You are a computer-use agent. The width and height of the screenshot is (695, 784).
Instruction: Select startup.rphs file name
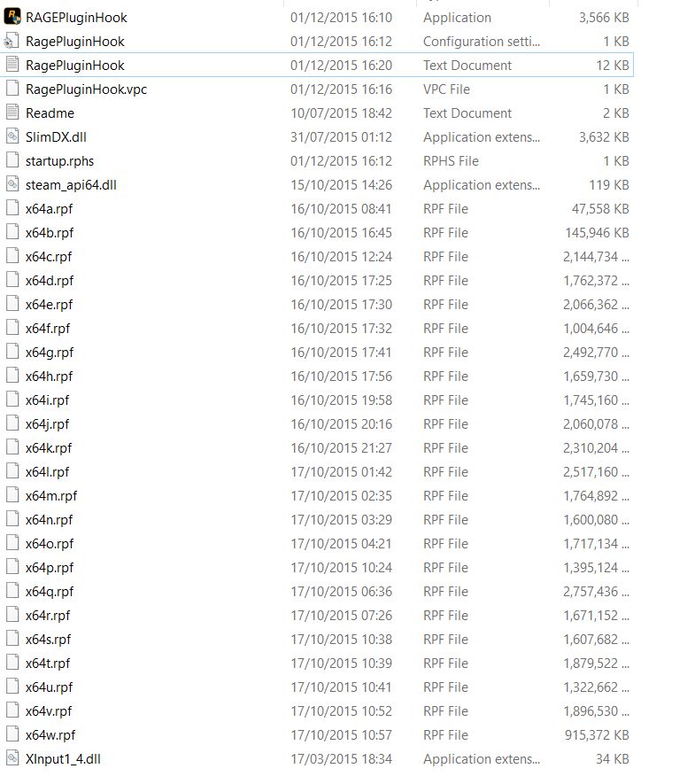click(x=60, y=161)
